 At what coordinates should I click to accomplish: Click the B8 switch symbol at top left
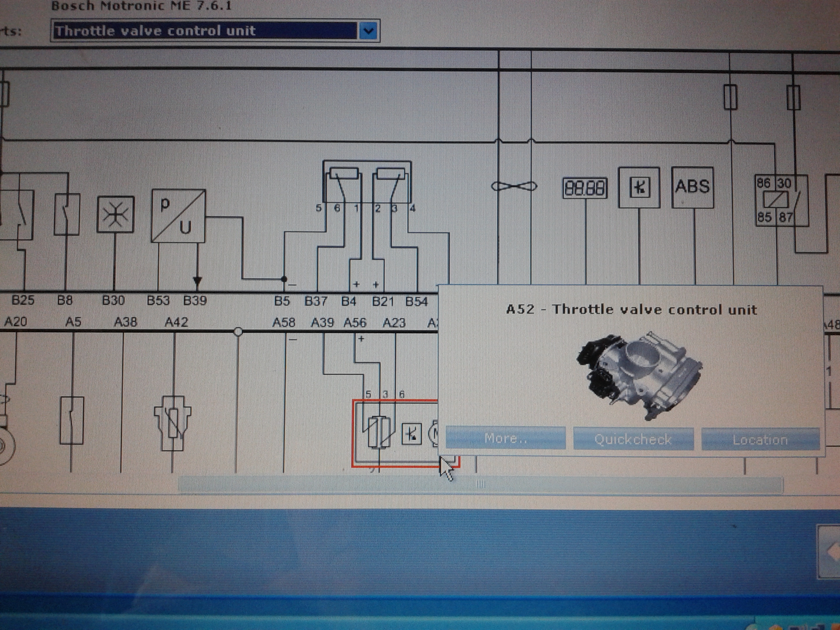[67, 214]
